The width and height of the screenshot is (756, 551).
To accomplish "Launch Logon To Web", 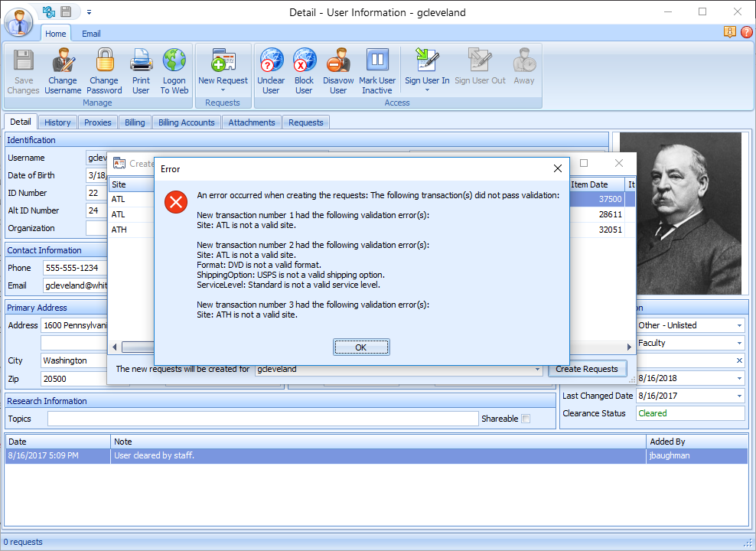I will click(174, 69).
